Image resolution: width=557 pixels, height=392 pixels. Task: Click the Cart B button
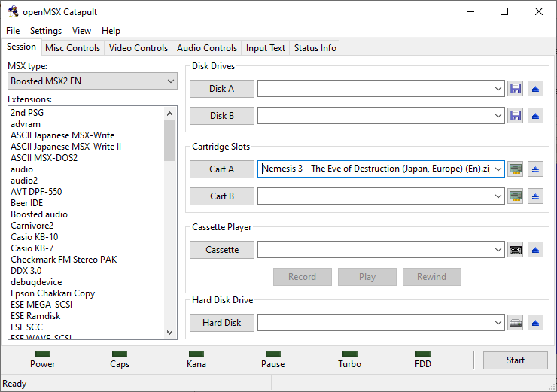point(221,196)
